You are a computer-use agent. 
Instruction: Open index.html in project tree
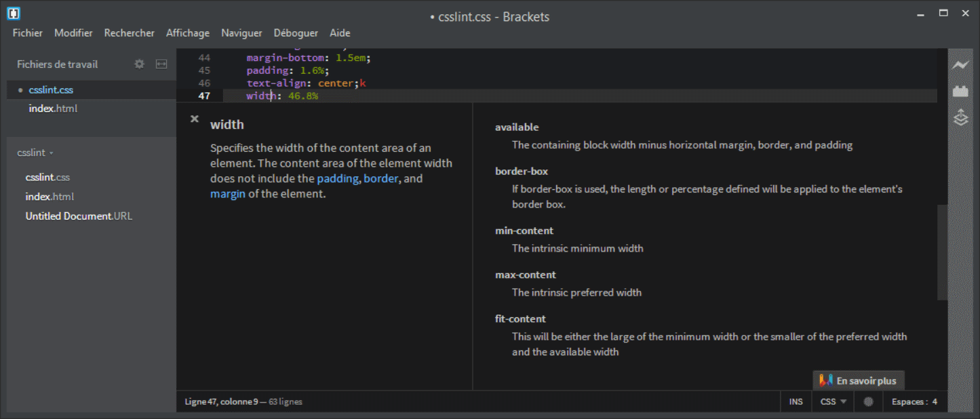[x=50, y=197]
